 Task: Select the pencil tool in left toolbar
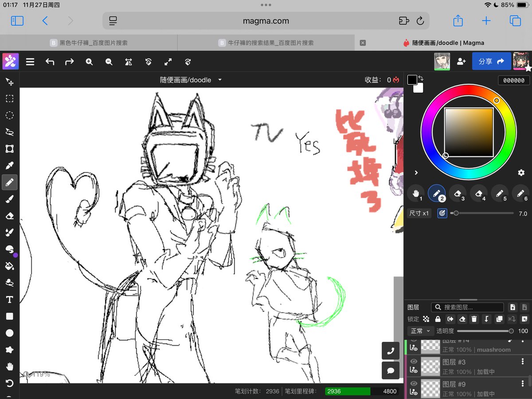coord(9,182)
